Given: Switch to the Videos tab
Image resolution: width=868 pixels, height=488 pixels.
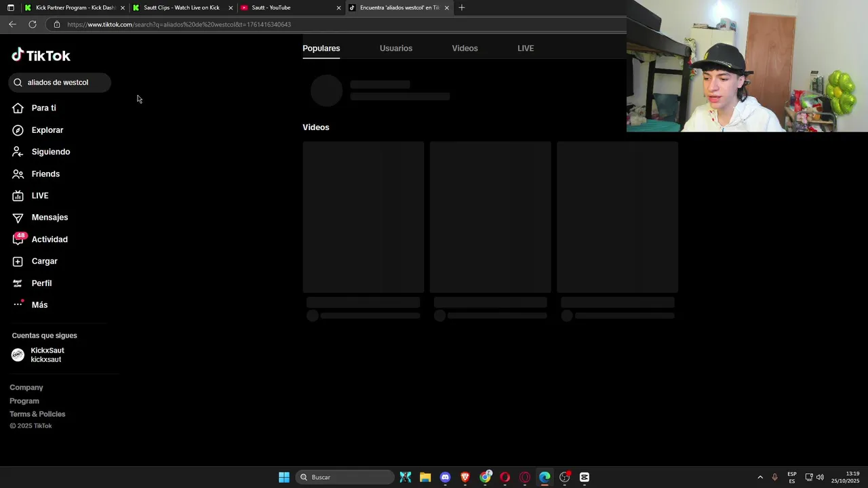Looking at the screenshot, I should (x=465, y=48).
